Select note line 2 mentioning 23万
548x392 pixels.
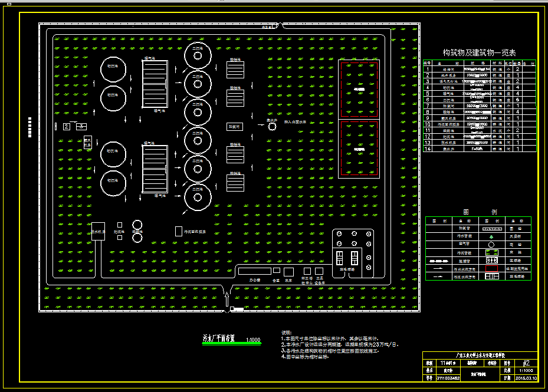pyautogui.click(x=340, y=344)
